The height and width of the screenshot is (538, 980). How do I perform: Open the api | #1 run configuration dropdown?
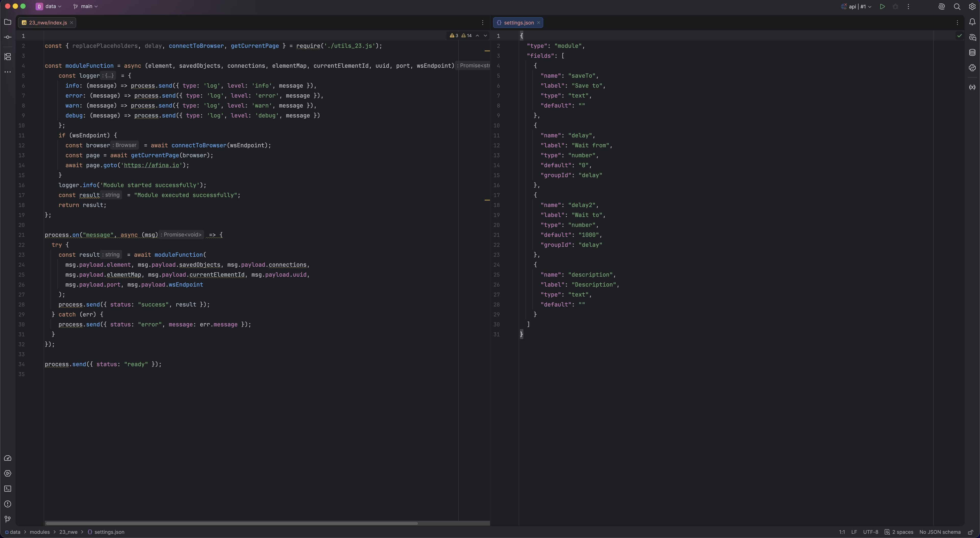856,6
